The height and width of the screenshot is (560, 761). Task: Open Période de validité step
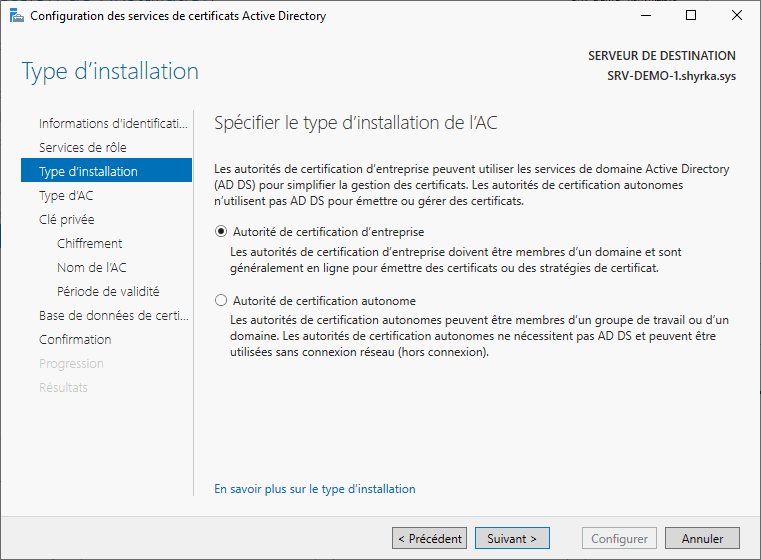pos(108,291)
